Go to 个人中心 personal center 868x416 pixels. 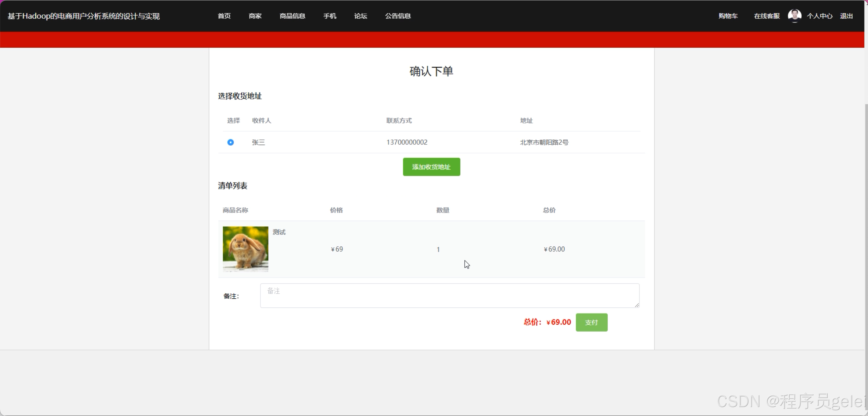coord(819,16)
